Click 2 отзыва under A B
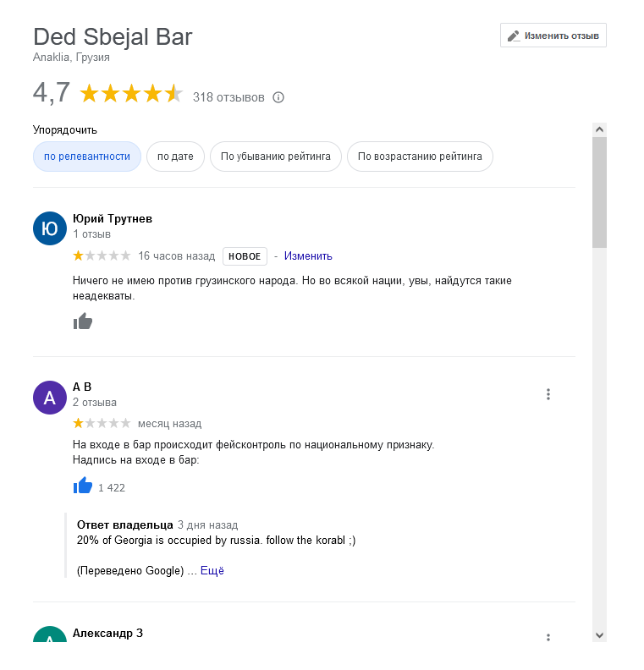 (95, 403)
